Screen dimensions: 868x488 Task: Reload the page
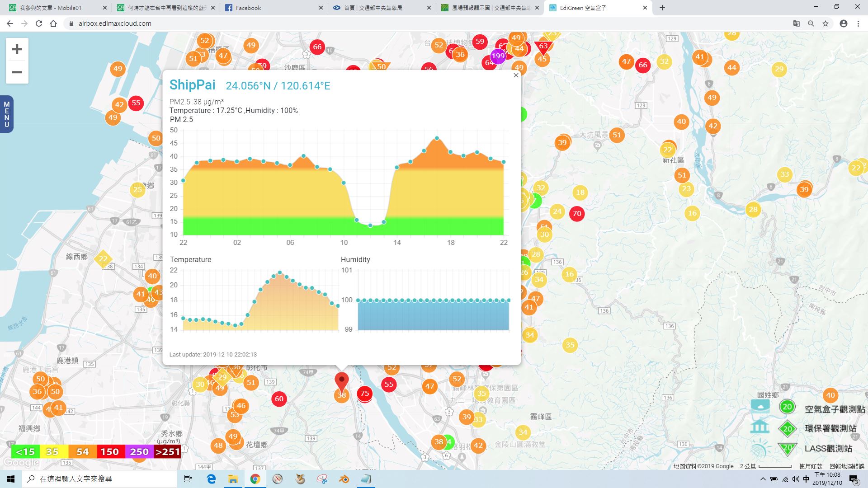pyautogui.click(x=39, y=23)
